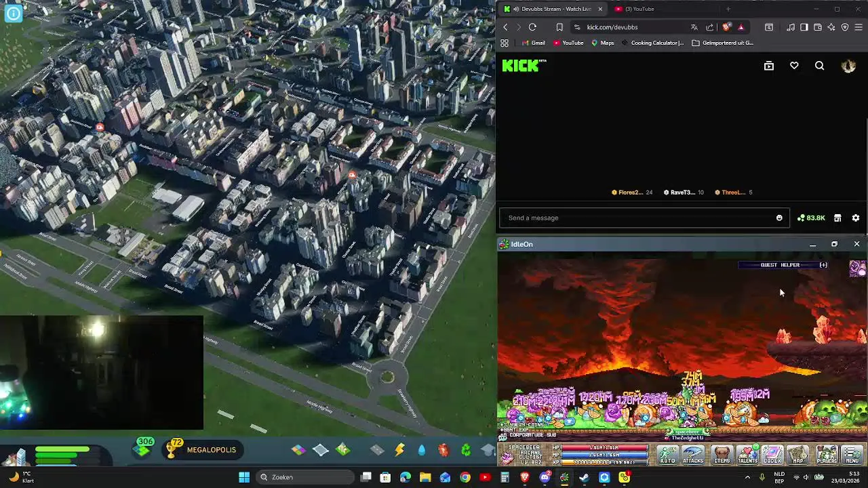The width and height of the screenshot is (868, 488).
Task: Open Kick chat settings gear
Action: point(856,218)
